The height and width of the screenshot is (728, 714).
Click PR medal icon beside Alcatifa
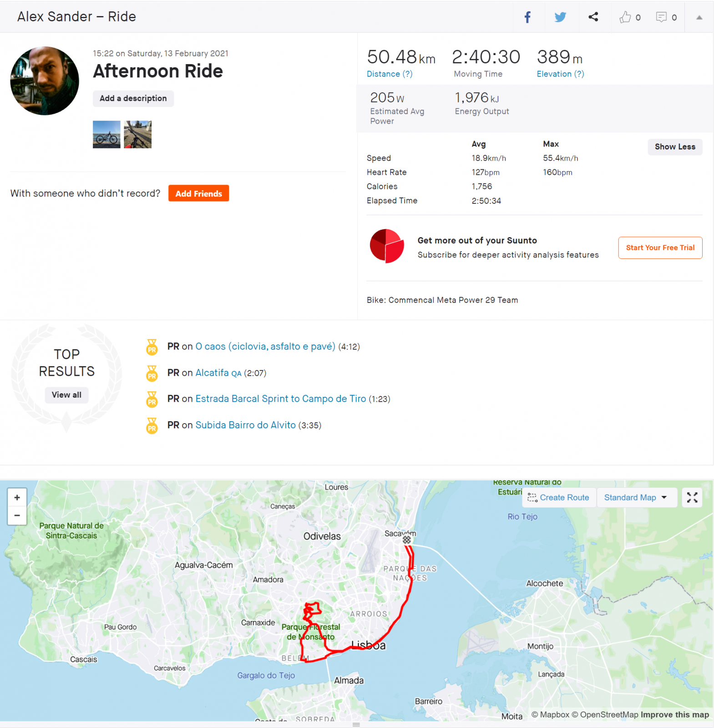pos(152,373)
